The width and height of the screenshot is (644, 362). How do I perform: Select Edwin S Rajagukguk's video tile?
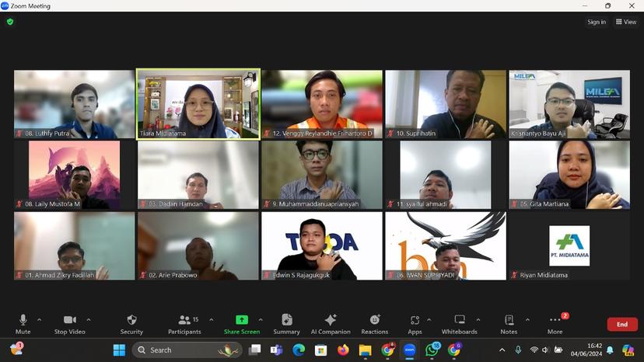click(322, 245)
